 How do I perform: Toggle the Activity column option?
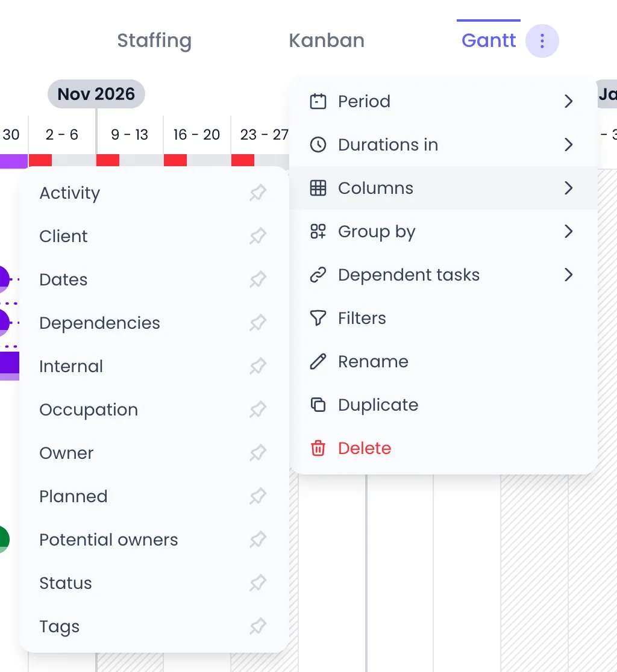click(154, 193)
